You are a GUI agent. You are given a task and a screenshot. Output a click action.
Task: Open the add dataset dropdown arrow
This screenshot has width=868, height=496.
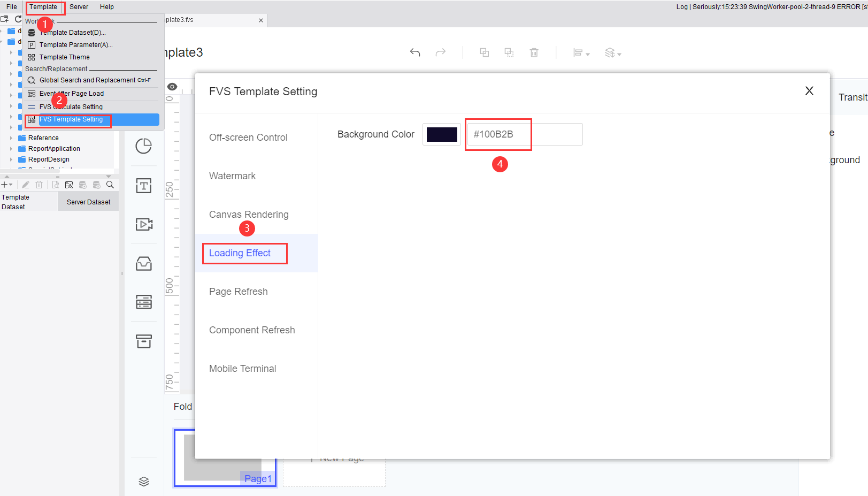click(12, 184)
